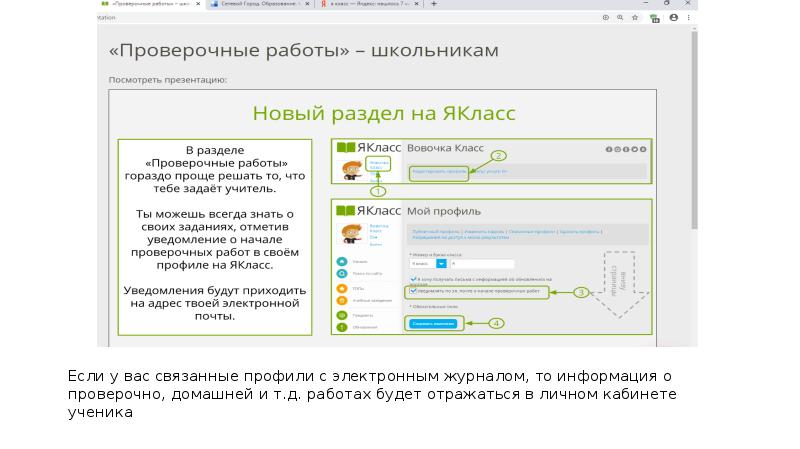Click the Предметы green sidebar icon

click(342, 315)
